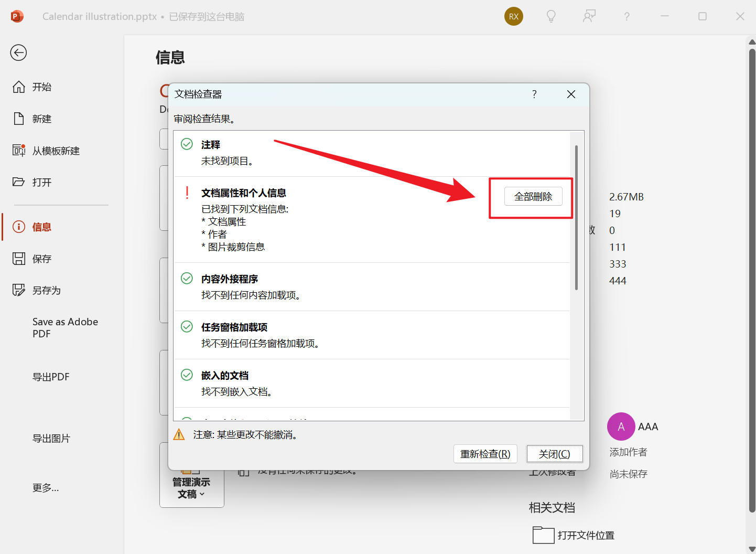Screen dimensions: 756x554
Task: Select 导出PDF in the sidebar
Action: pos(51,377)
